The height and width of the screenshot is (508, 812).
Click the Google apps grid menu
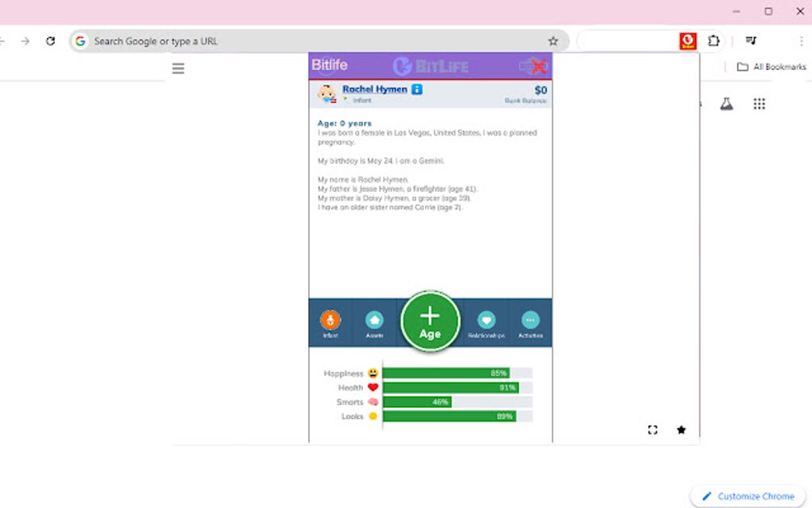coord(759,104)
